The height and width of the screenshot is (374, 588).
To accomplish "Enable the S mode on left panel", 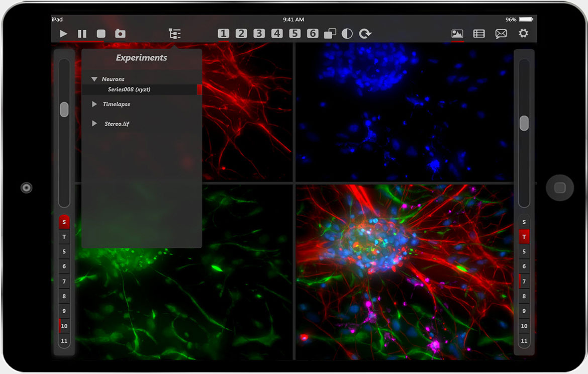I will coord(64,222).
